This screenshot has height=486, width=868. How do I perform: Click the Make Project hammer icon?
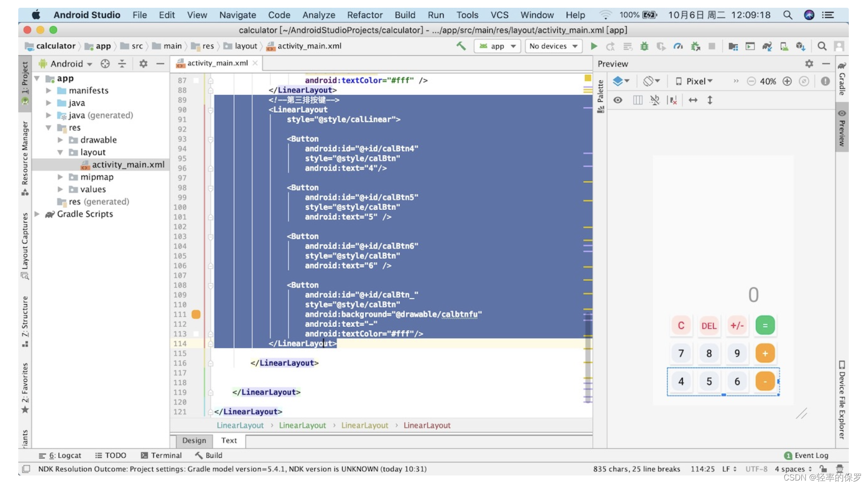click(x=461, y=46)
